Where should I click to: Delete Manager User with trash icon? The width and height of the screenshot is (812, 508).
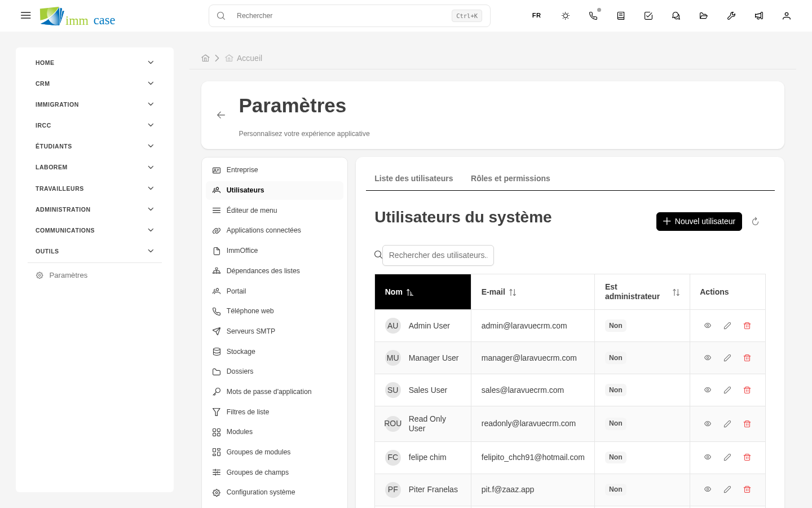tap(747, 358)
